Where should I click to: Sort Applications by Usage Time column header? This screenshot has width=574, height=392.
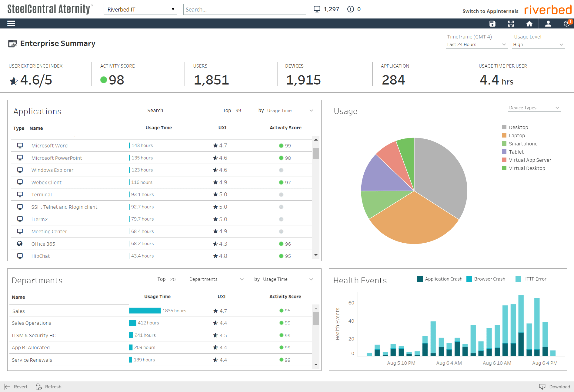click(159, 128)
